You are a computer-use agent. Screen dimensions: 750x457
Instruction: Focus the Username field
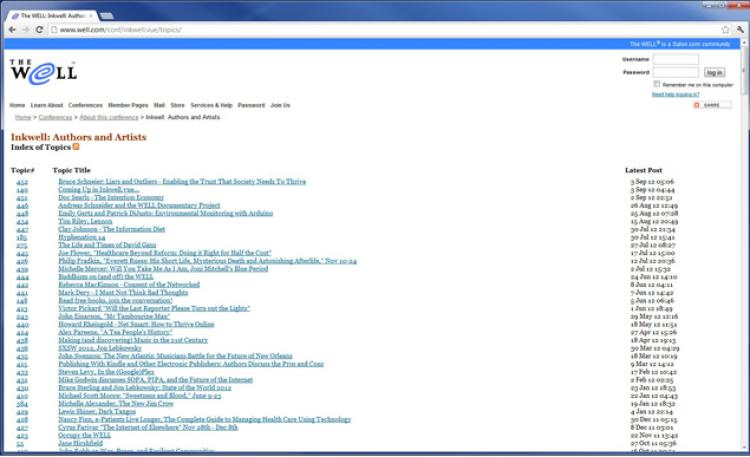tap(675, 59)
